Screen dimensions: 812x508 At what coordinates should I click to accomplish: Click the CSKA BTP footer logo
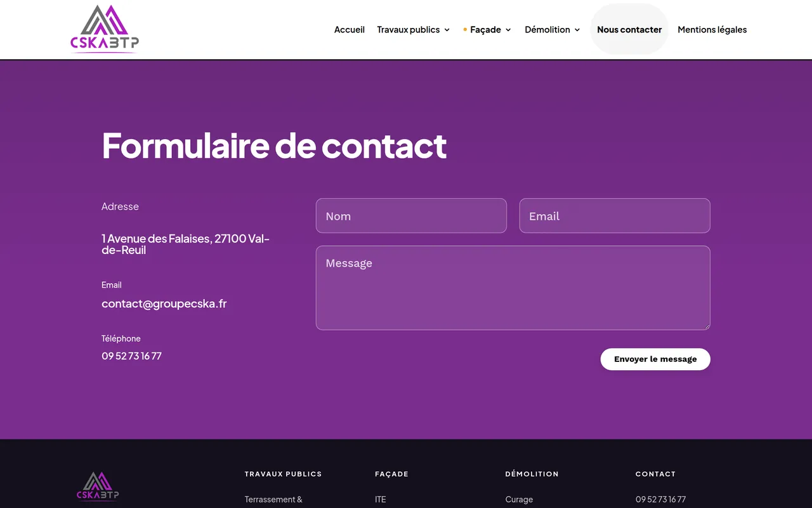tap(98, 486)
